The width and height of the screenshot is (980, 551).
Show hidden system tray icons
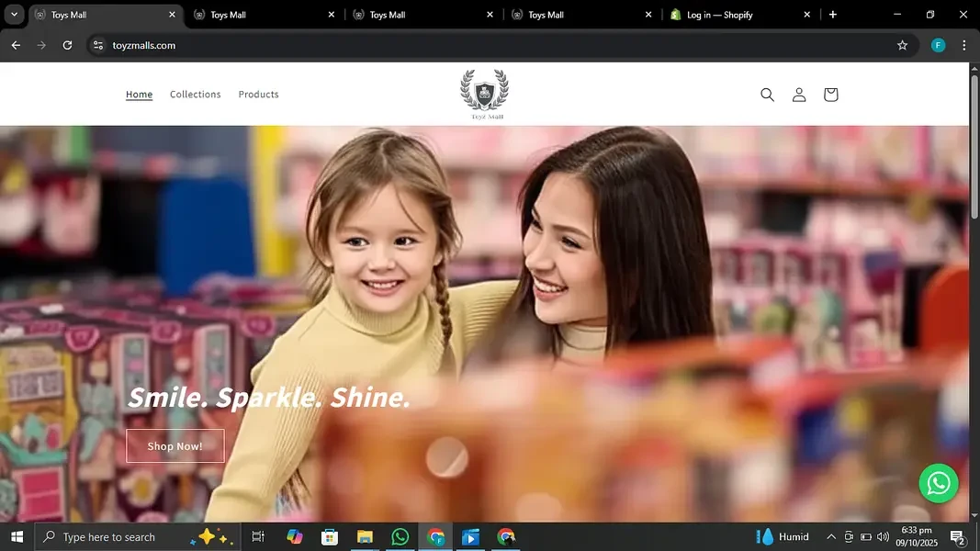point(831,537)
